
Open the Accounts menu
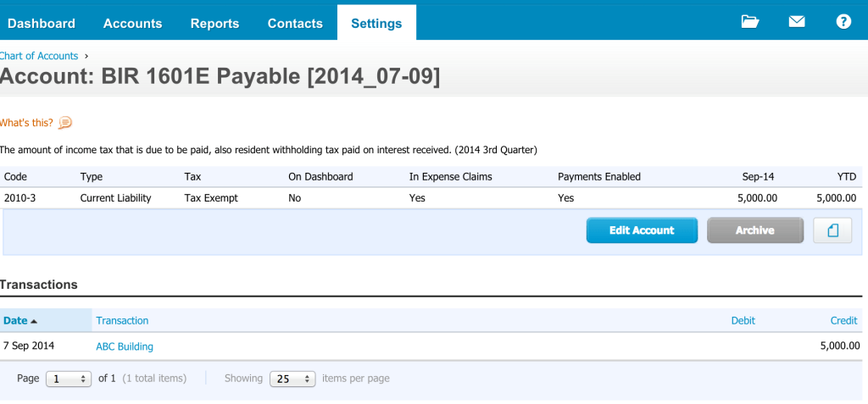point(133,23)
